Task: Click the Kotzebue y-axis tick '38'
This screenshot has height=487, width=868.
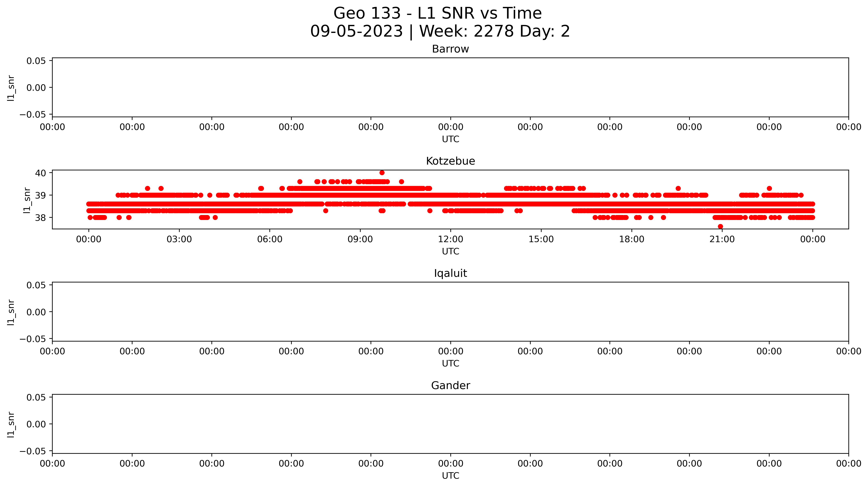Action: (41, 218)
